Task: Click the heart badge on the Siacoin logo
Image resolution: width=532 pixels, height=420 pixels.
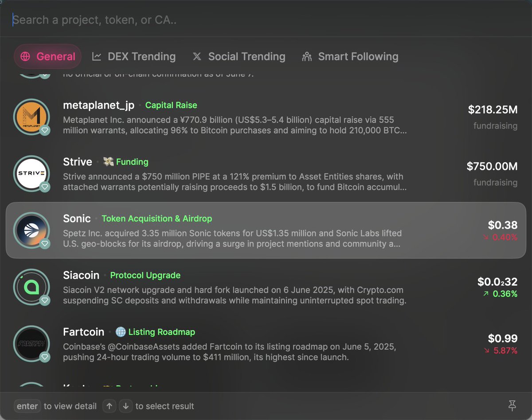Action: [x=45, y=300]
